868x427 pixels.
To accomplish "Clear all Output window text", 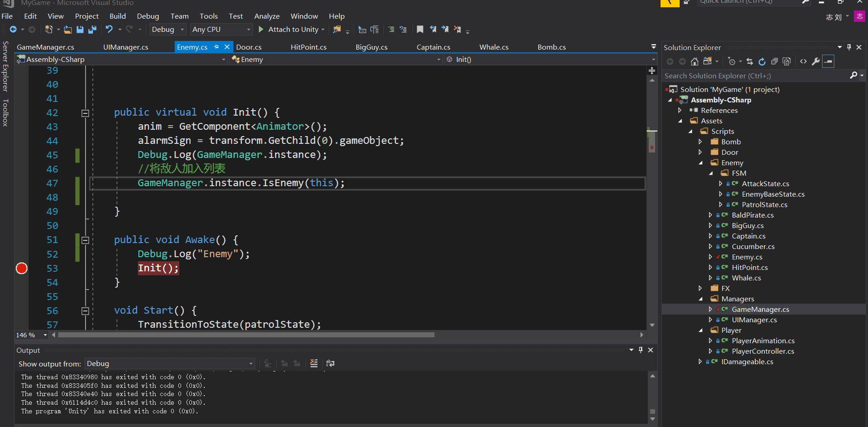I will [314, 363].
